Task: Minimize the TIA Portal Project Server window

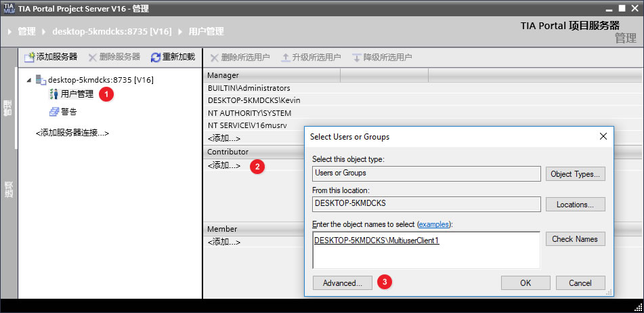Action: 609,10
